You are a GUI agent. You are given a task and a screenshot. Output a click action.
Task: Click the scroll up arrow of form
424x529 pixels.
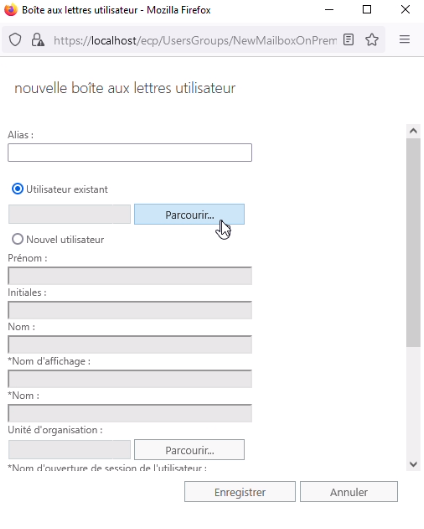(413, 131)
